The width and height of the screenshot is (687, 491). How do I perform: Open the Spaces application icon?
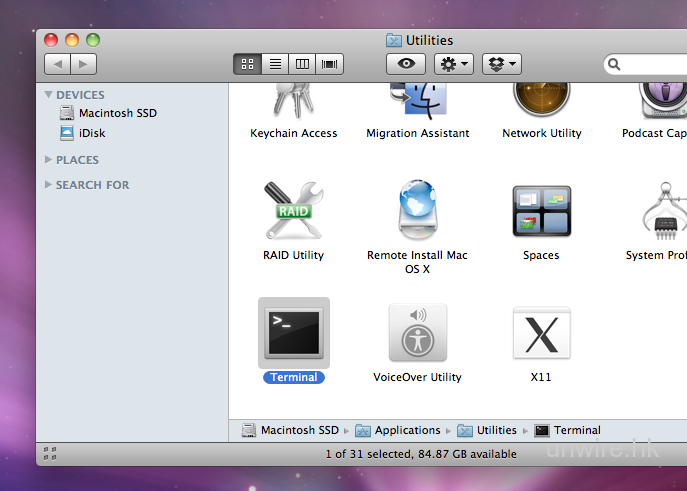pos(541,211)
